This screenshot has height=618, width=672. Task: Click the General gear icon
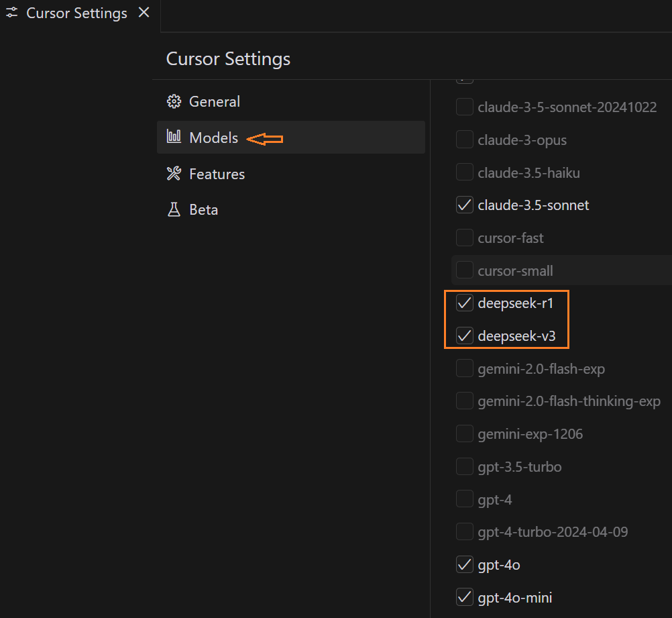pos(174,101)
